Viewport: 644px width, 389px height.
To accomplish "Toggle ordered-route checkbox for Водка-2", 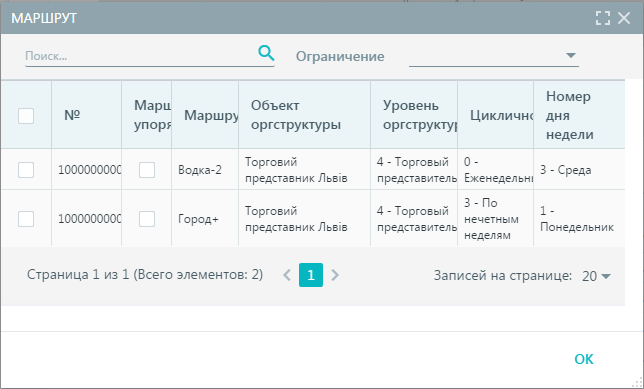I will click(147, 170).
